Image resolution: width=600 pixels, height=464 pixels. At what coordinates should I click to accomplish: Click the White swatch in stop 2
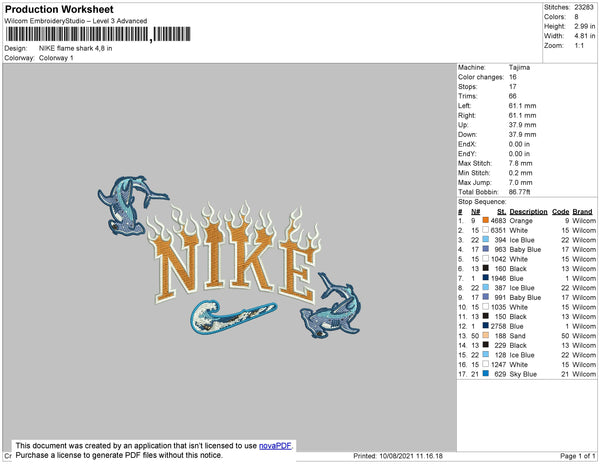tap(486, 230)
